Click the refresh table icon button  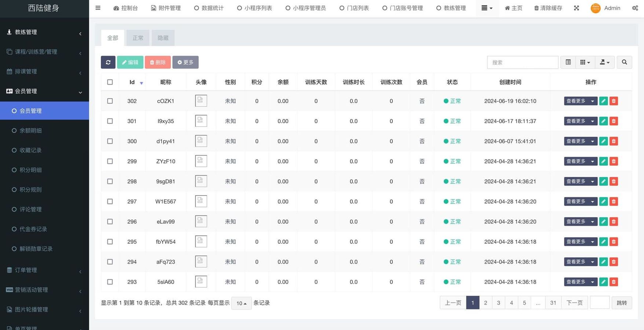point(108,62)
